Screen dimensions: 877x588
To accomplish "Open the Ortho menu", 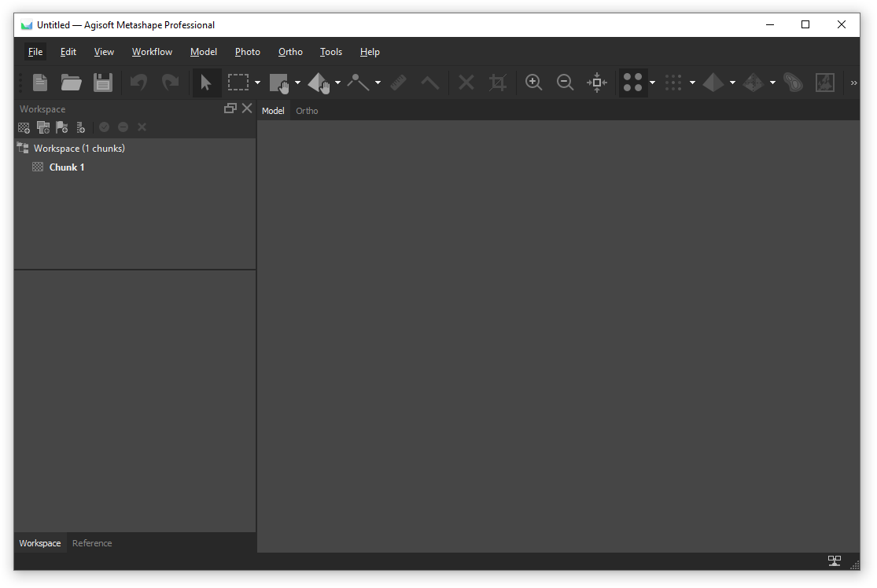I will (x=290, y=52).
